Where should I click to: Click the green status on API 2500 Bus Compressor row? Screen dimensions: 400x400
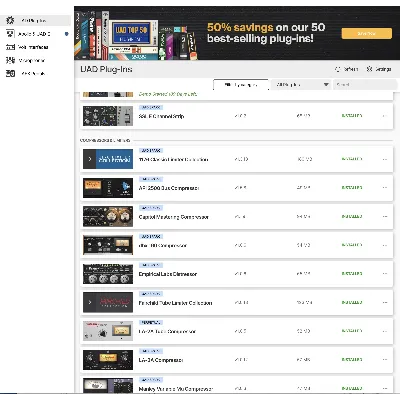[352, 187]
